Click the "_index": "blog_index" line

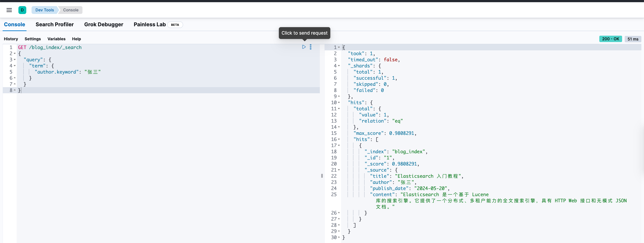coord(396,151)
